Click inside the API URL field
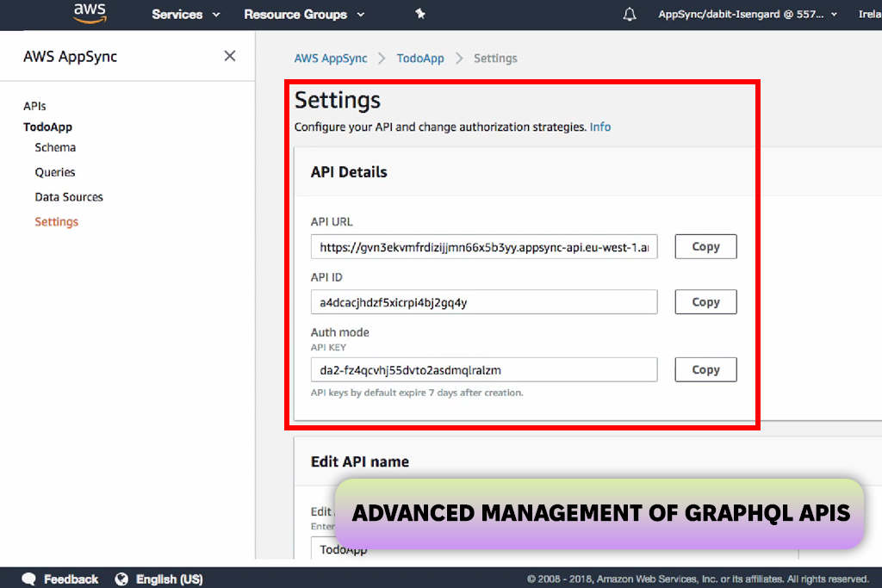882x588 pixels. click(x=484, y=247)
